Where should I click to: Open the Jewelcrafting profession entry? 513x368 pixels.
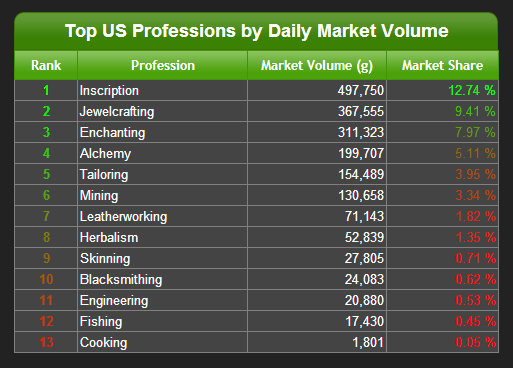pos(117,112)
